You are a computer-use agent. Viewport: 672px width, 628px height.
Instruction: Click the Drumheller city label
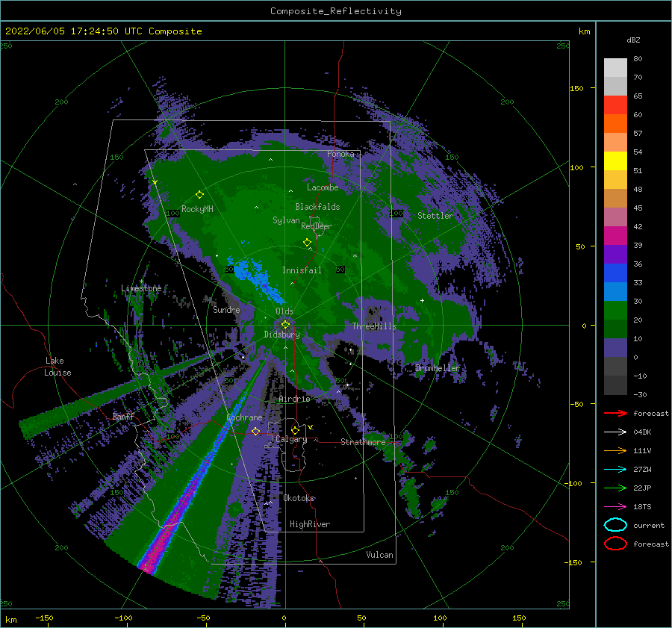(438, 368)
